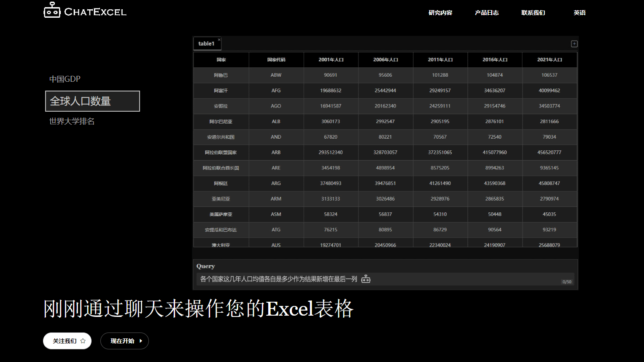Click the 现在开始 button
Viewport: 644px width, 362px height.
[x=124, y=341]
